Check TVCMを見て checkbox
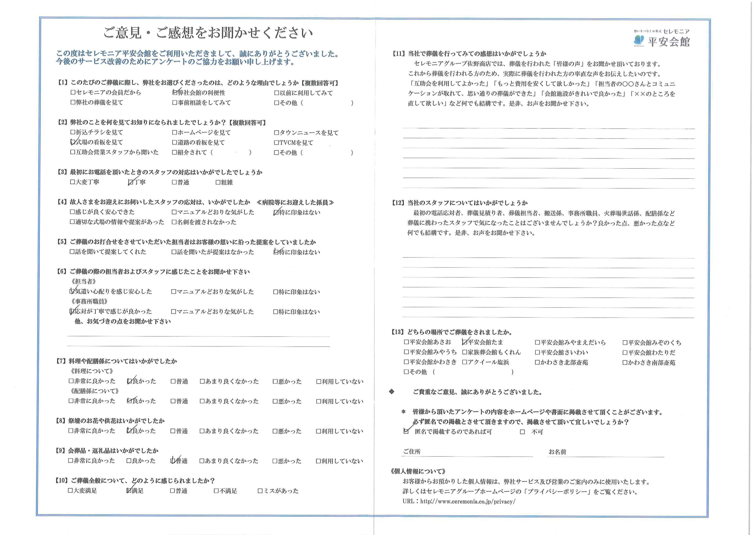 tap(277, 143)
